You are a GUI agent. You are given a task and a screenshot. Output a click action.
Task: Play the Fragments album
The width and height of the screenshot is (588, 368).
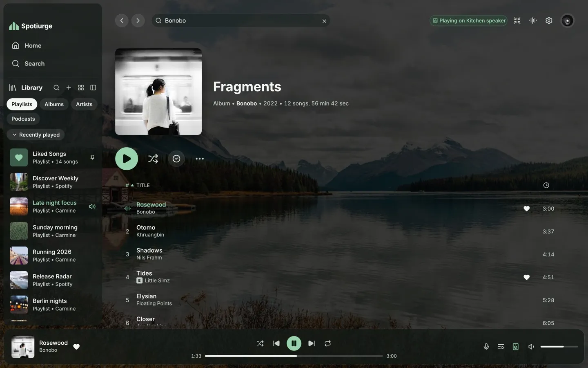[127, 159]
